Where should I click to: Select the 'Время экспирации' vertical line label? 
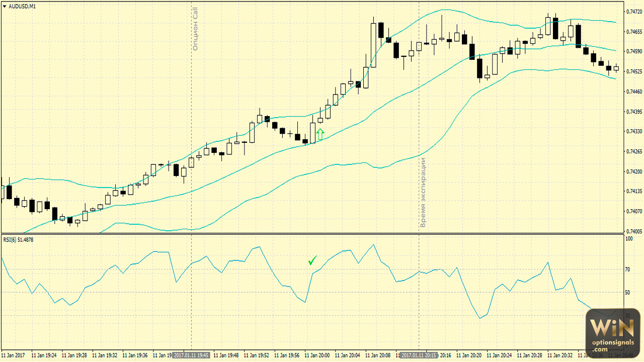click(423, 193)
